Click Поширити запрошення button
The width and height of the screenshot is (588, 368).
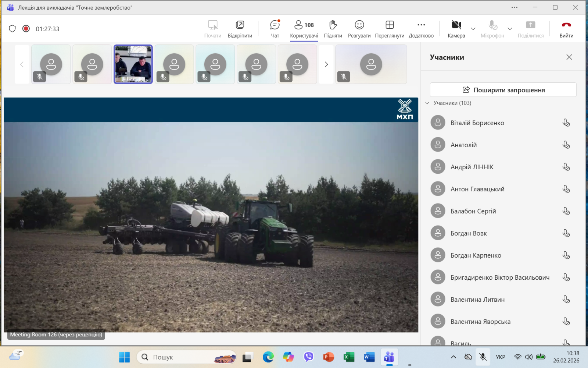pyautogui.click(x=503, y=90)
